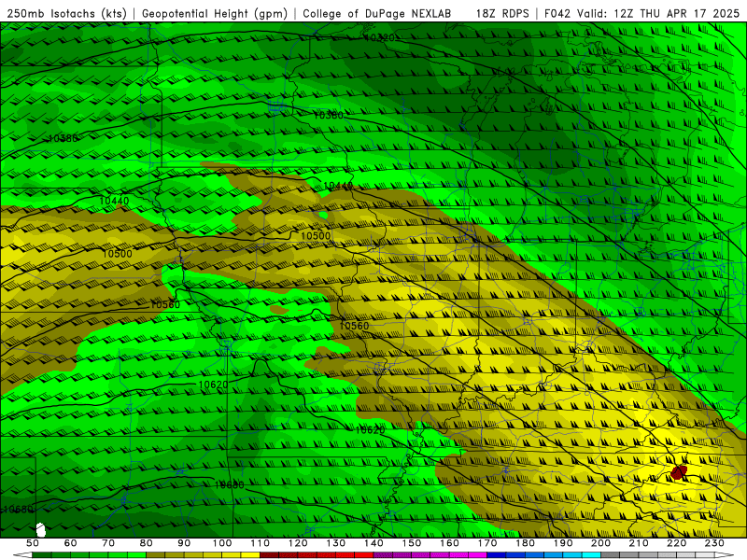
Task: Click the dark red jet maximum blob on map
Action: pos(679,472)
